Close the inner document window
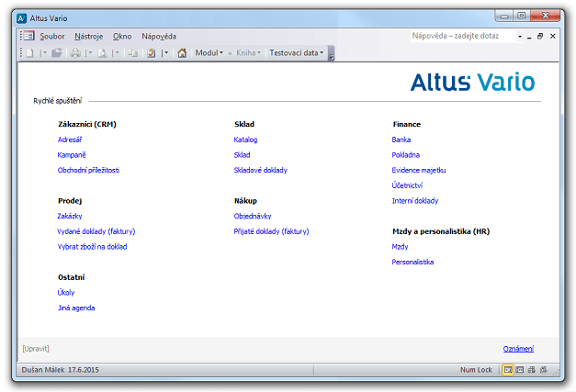This screenshot has height=392, width=576. (x=552, y=36)
